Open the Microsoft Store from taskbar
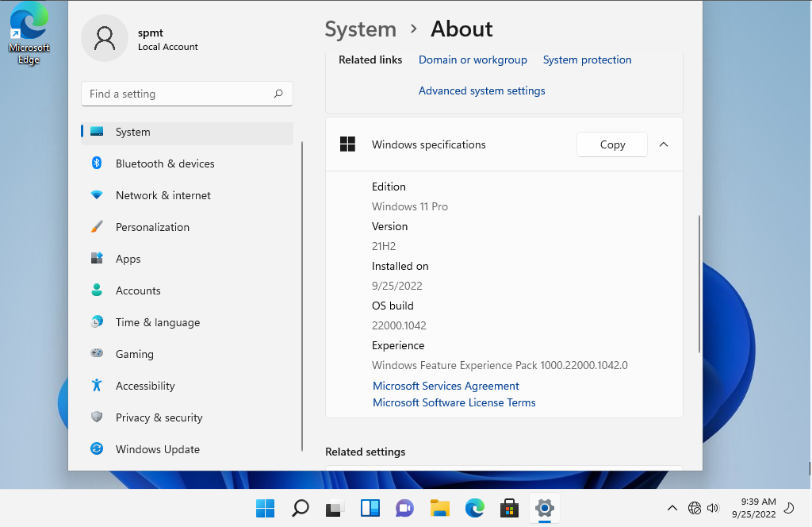 click(509, 508)
